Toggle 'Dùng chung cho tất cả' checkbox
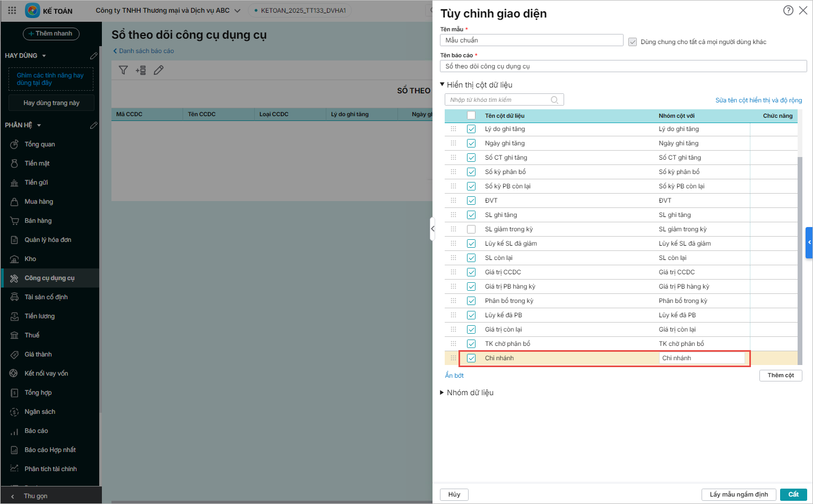 click(x=633, y=42)
